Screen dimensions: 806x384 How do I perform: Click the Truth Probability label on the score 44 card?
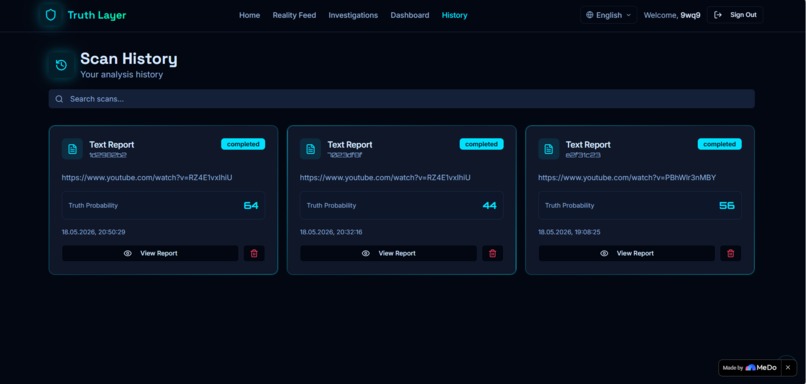point(332,205)
